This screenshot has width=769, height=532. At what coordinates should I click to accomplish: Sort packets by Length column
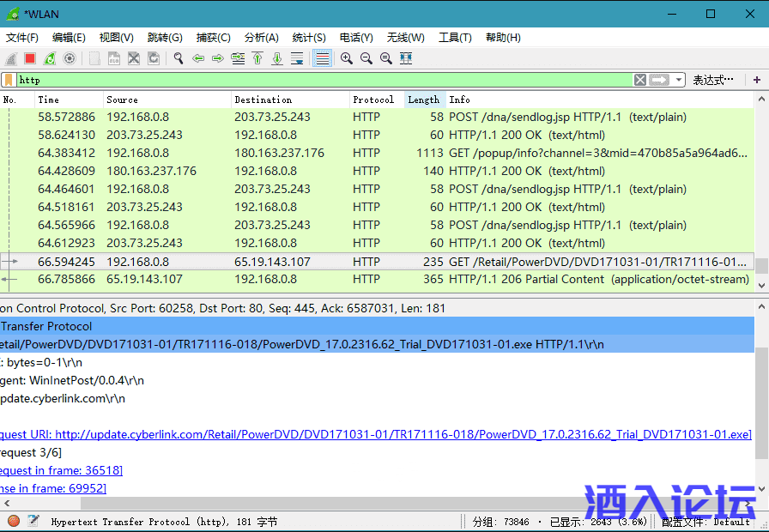424,100
